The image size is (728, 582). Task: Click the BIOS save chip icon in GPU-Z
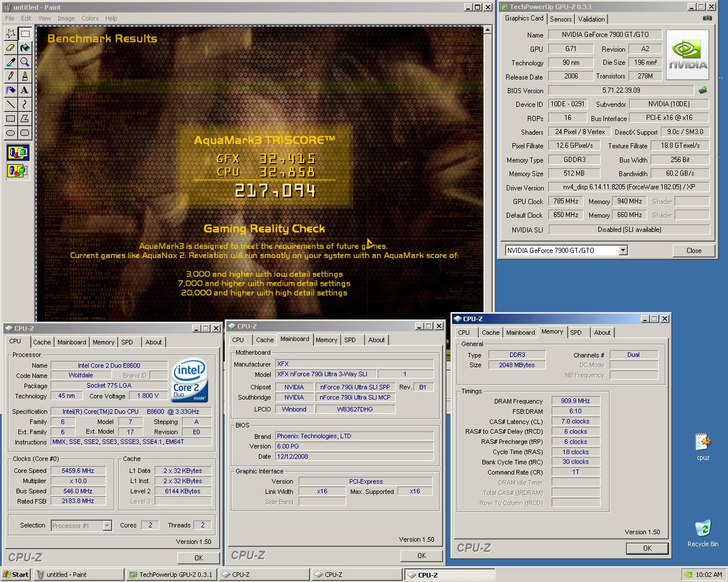pos(703,90)
